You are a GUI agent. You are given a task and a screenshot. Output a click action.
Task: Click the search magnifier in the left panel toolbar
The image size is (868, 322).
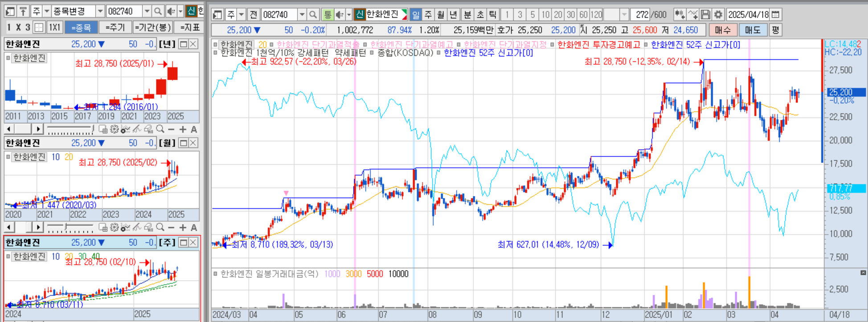pyautogui.click(x=158, y=11)
